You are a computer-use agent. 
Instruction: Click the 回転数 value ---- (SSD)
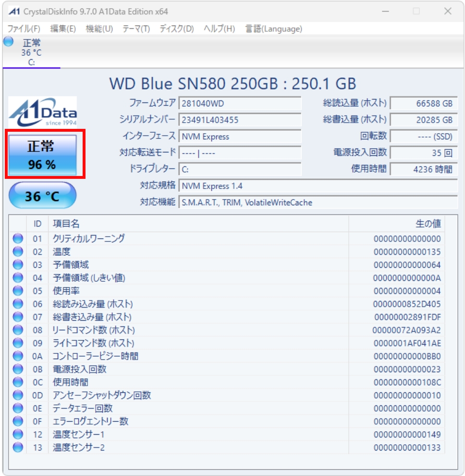tap(424, 136)
